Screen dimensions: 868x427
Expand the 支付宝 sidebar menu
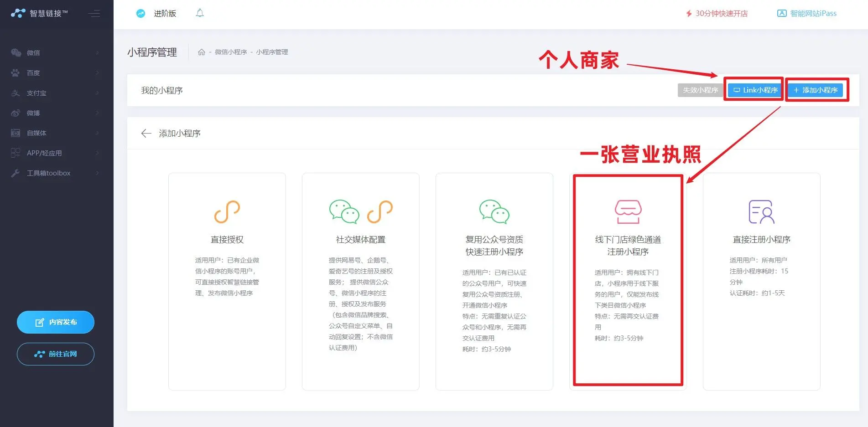pyautogui.click(x=55, y=93)
